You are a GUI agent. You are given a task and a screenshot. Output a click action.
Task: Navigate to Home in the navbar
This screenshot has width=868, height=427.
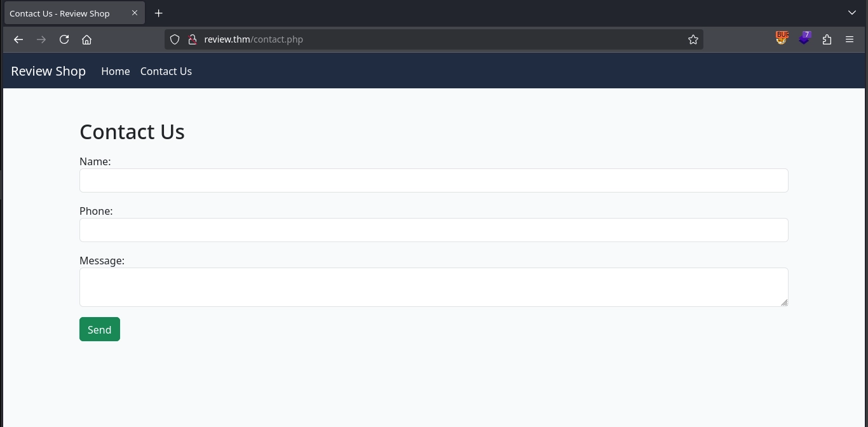[116, 71]
